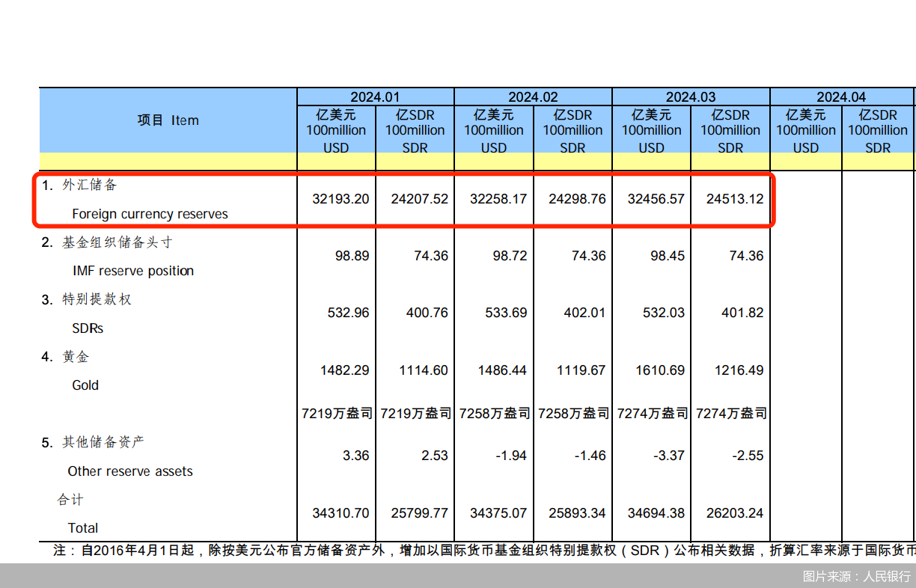
Task: Select the 26203.24 total value
Action: pos(735,513)
